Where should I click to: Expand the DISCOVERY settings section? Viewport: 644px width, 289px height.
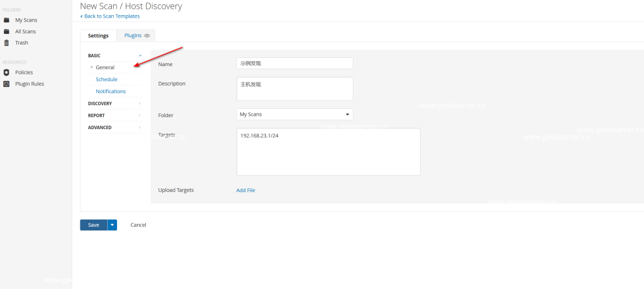coord(140,103)
